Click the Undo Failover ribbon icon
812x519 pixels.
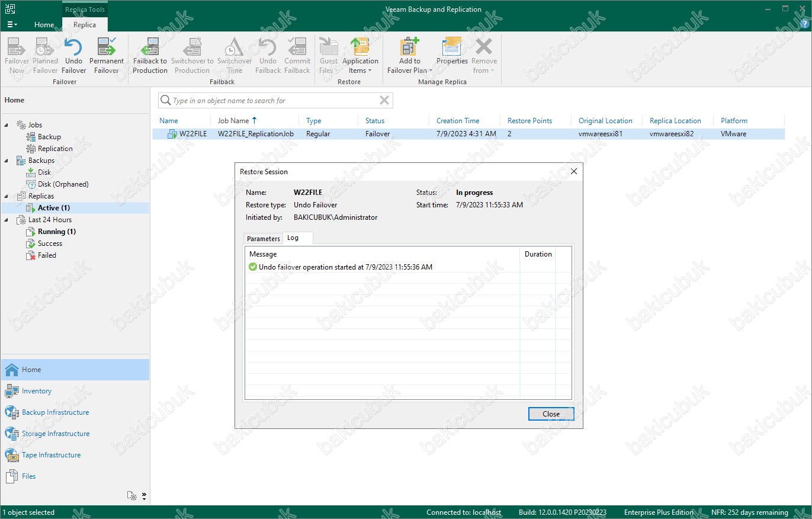(x=73, y=56)
